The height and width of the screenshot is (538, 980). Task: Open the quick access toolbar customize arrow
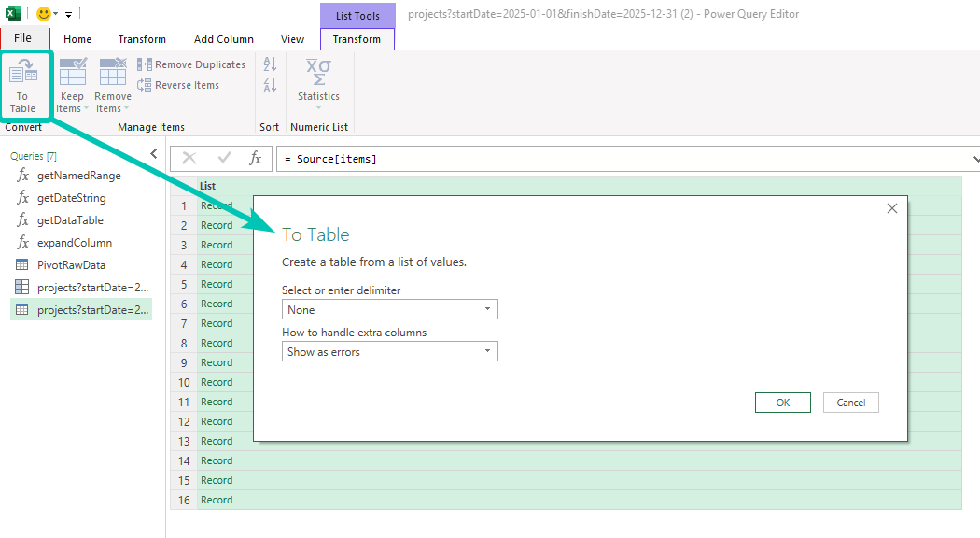point(69,14)
